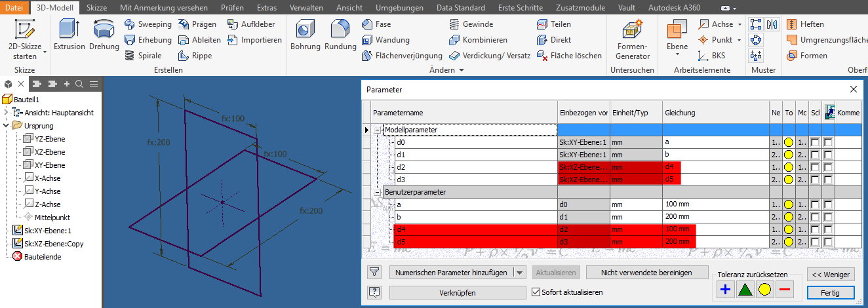Select the Kombinieren tool
Viewport: 868px width, 308px height.
pyautogui.click(x=478, y=40)
